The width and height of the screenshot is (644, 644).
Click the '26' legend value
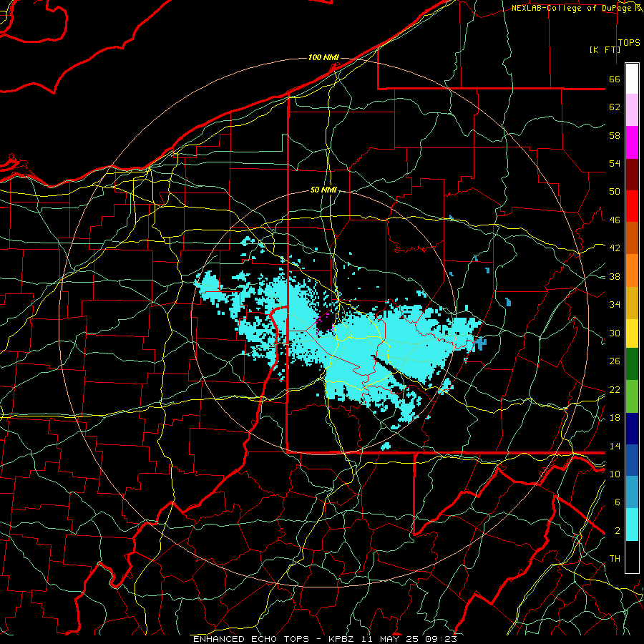pyautogui.click(x=615, y=361)
